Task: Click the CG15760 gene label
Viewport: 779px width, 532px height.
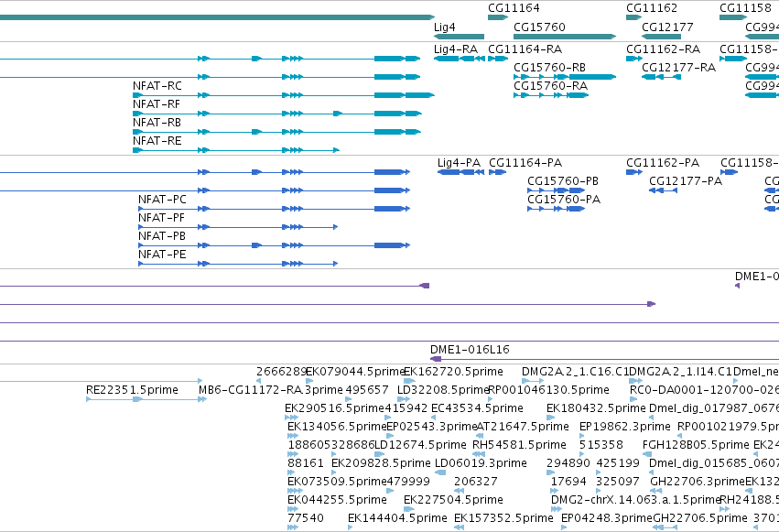Action: click(539, 27)
